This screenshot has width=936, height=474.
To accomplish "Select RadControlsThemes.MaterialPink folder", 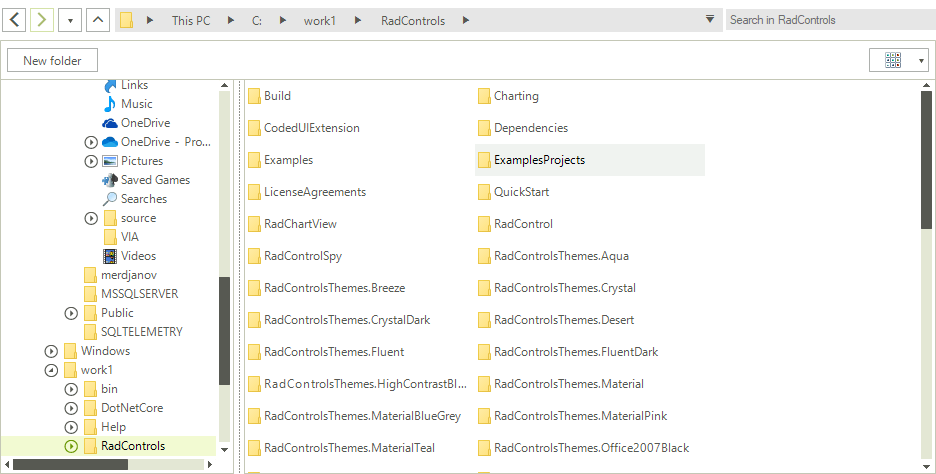I will click(x=572, y=416).
